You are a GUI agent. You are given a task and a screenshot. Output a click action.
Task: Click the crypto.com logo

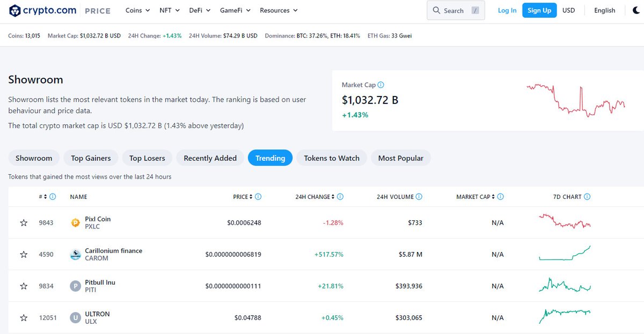[43, 10]
